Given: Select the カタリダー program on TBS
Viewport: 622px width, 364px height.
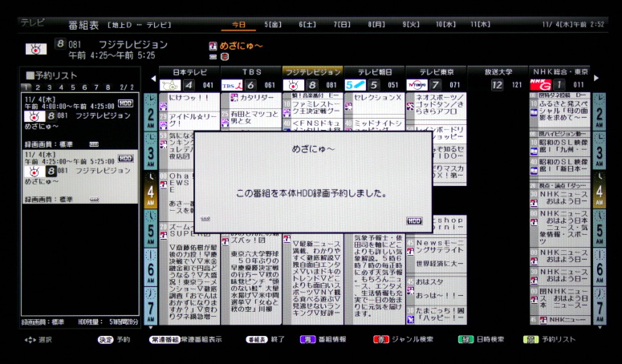Looking at the screenshot, I should [x=252, y=101].
